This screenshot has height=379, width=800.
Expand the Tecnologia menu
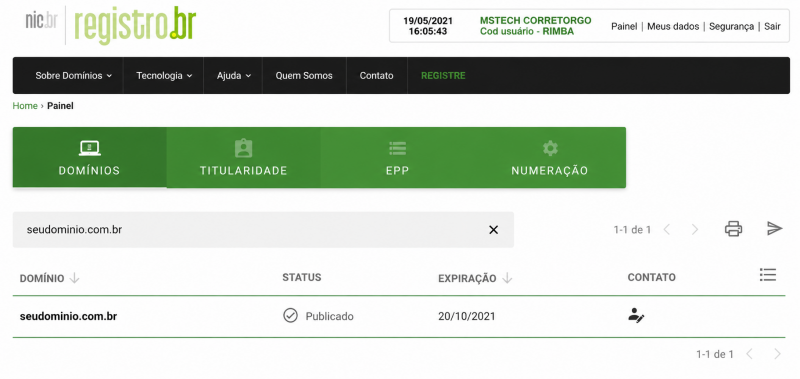(x=164, y=75)
